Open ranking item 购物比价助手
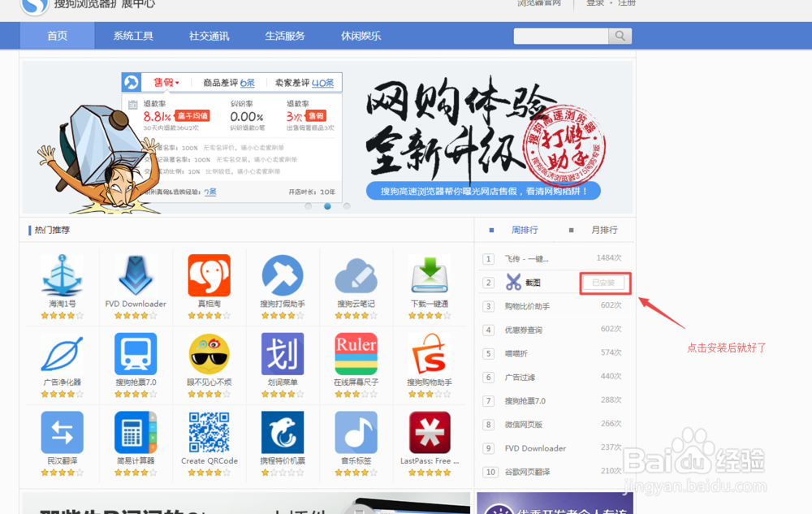 coord(527,306)
